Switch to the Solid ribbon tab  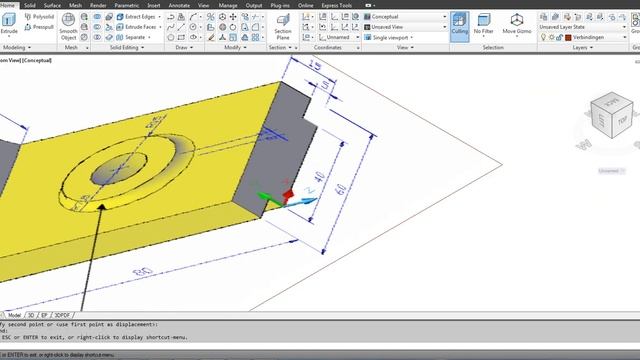(x=30, y=5)
